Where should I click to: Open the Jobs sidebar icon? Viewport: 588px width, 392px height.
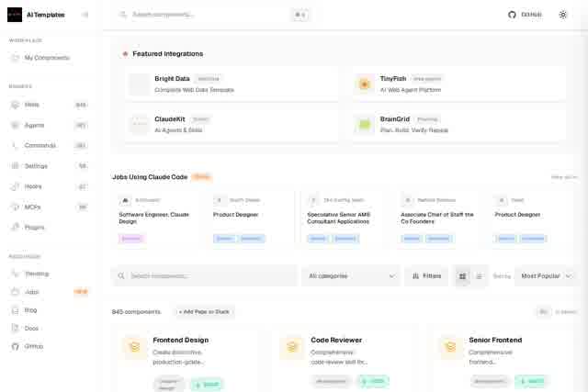click(15, 292)
